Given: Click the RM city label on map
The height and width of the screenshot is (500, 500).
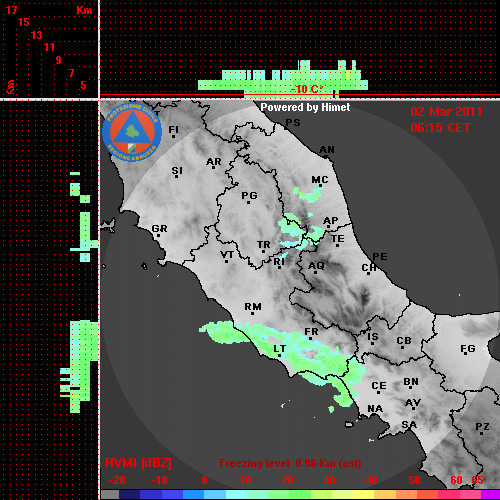Looking at the screenshot, I should [253, 306].
